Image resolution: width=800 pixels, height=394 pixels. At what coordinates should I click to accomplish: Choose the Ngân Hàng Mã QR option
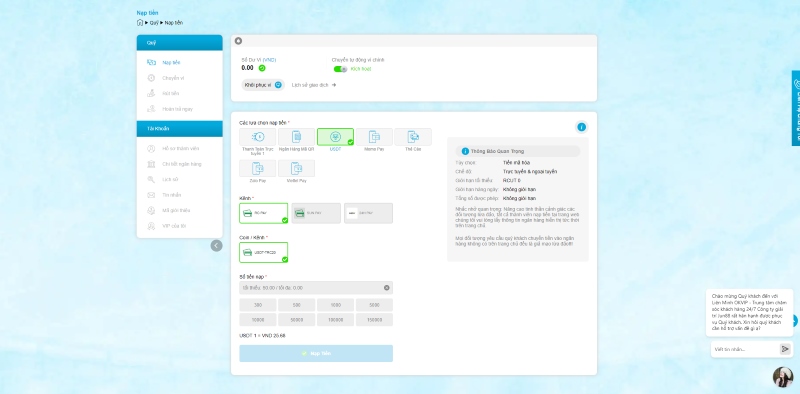[x=296, y=137]
